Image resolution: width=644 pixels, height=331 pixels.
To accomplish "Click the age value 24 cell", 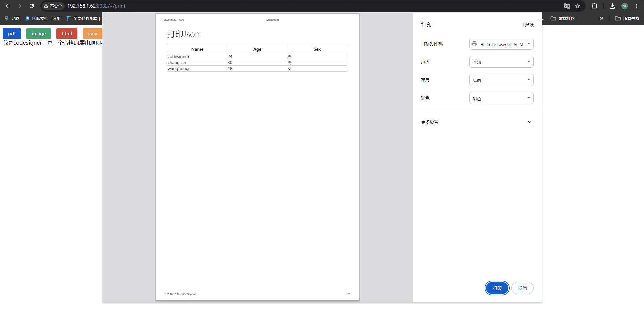I will pyautogui.click(x=257, y=57).
